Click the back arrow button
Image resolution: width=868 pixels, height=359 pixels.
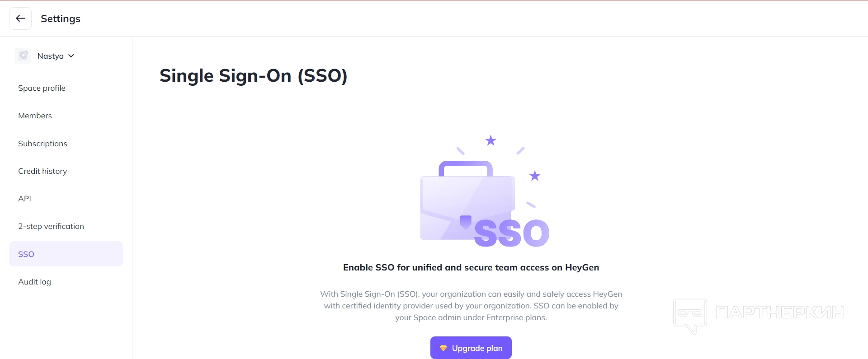20,19
